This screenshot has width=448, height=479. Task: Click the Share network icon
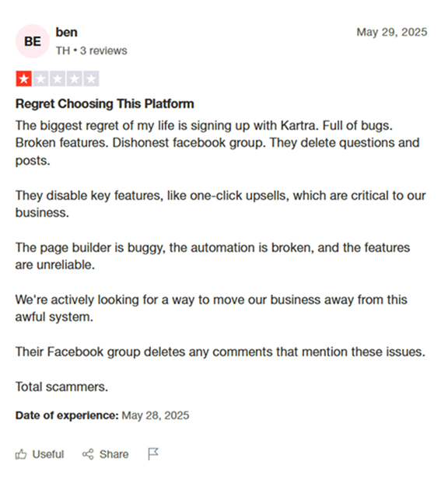coord(88,454)
